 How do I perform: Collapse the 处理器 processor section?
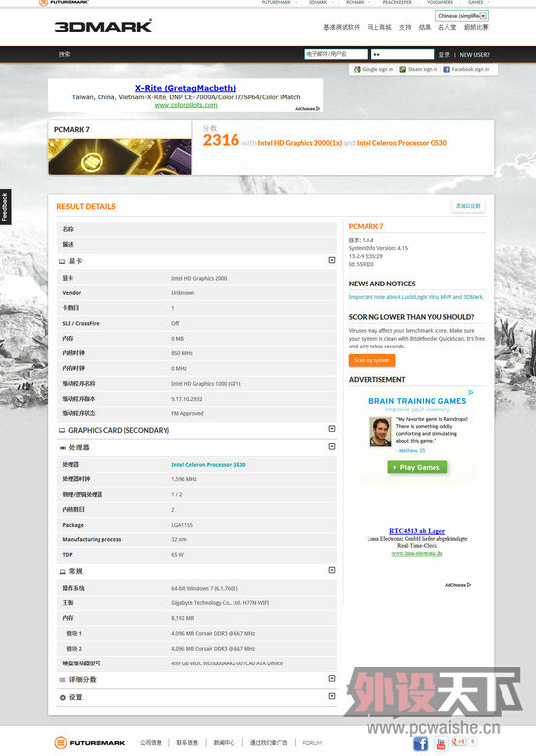(x=332, y=447)
